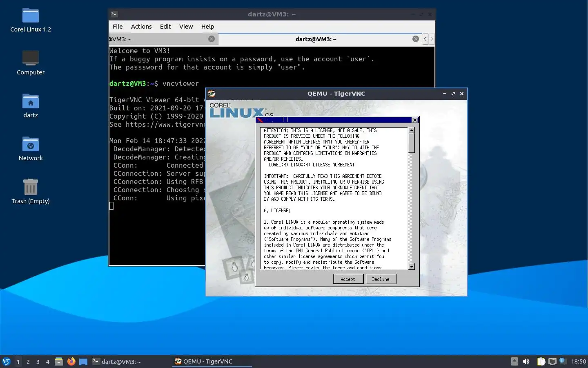Image resolution: width=588 pixels, height=368 pixels.
Task: Switch to workspace 1 in the pager
Action: click(x=18, y=361)
